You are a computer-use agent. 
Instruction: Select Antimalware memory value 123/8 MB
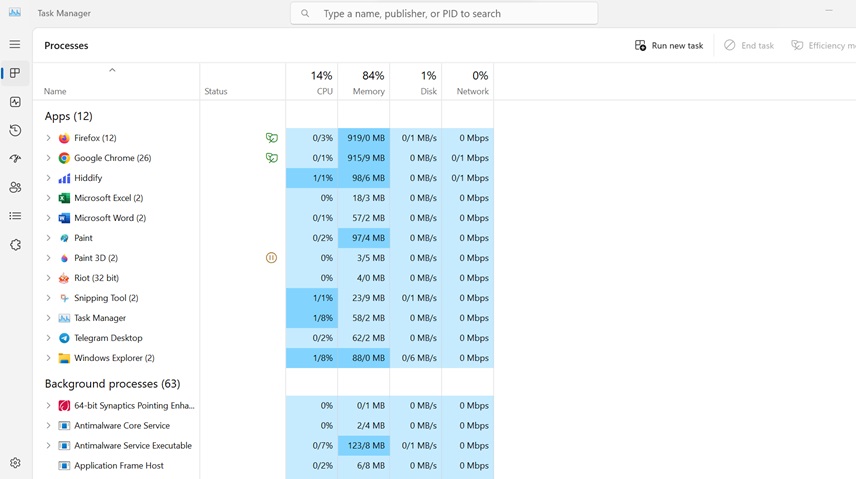tap(364, 446)
